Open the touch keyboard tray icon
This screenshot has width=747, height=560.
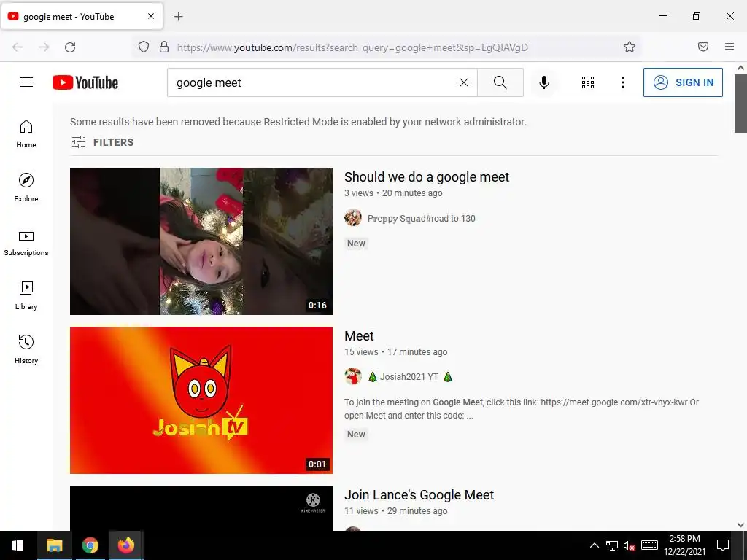pos(649,545)
